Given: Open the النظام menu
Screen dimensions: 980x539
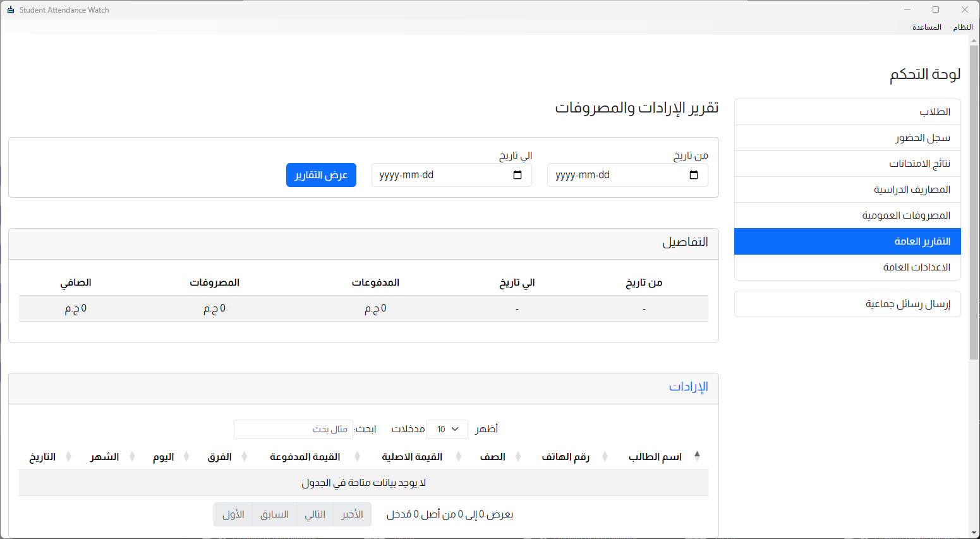Looking at the screenshot, I should point(962,27).
